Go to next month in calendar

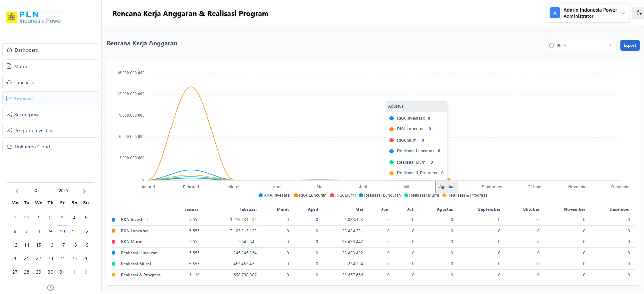[84, 191]
